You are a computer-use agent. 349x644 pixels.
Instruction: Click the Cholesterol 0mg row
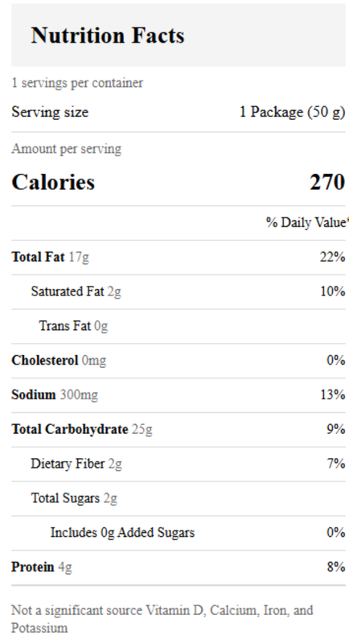(179, 361)
